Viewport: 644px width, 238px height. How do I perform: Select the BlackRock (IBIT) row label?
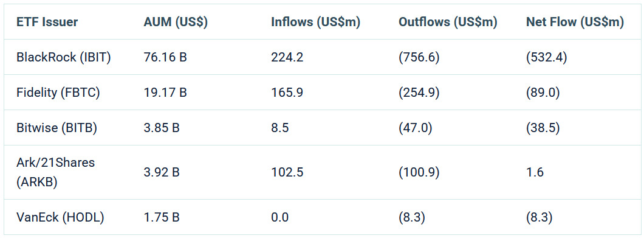(64, 57)
